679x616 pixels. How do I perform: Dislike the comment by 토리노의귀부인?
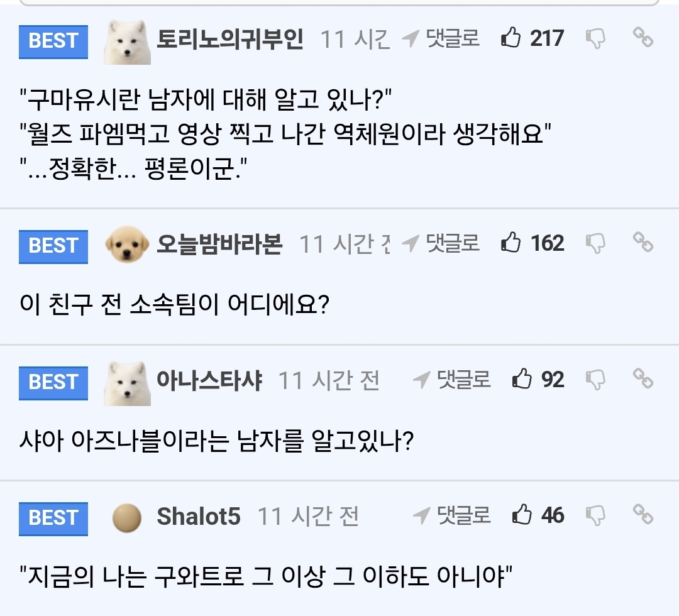click(x=595, y=40)
